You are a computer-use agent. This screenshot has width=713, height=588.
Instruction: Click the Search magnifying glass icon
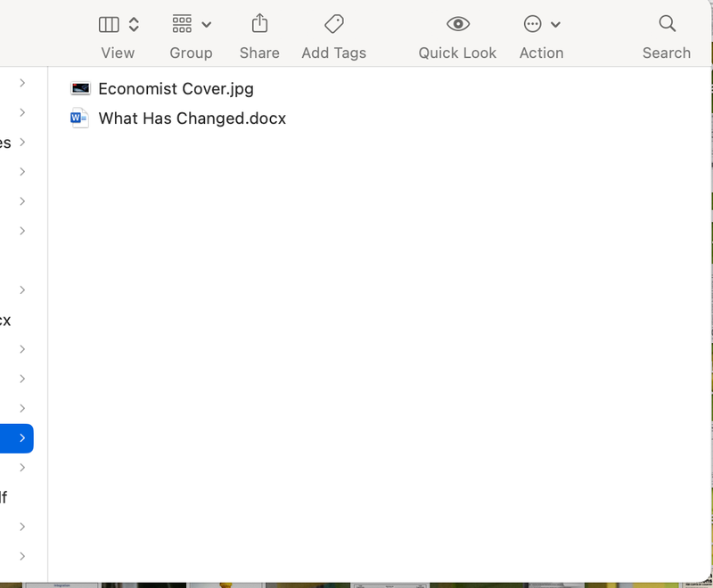[x=667, y=24]
